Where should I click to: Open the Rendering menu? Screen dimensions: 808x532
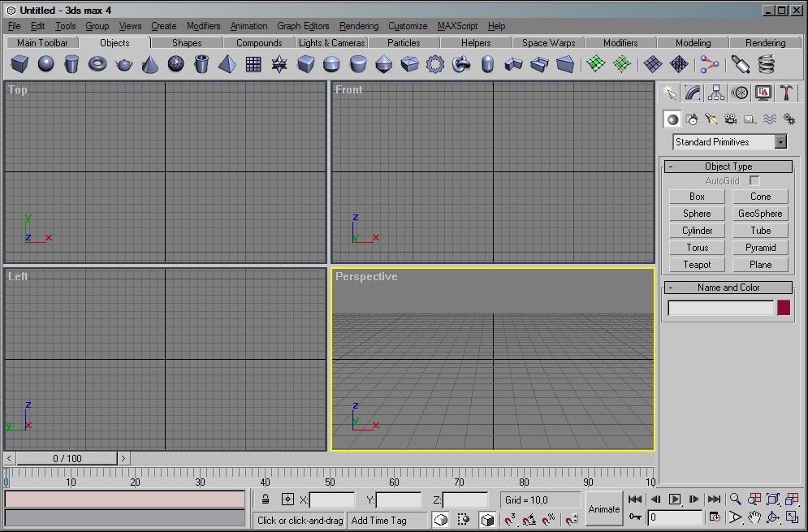[x=359, y=26]
